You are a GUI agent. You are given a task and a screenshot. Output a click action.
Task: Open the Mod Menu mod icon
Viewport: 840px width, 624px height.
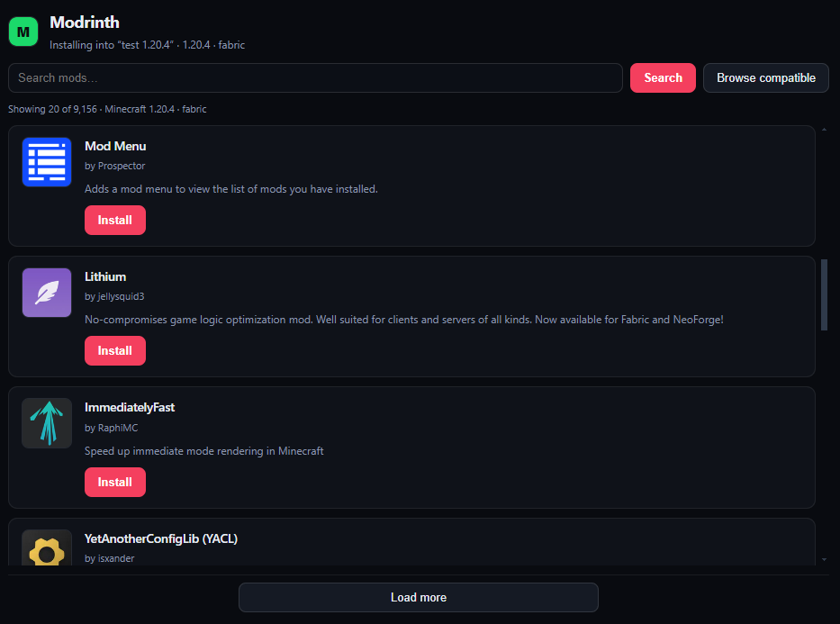point(47,162)
